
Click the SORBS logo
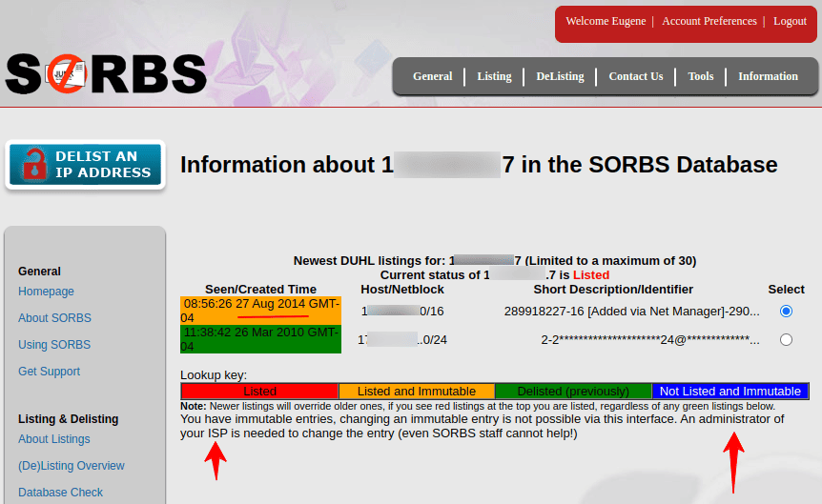pos(106,74)
